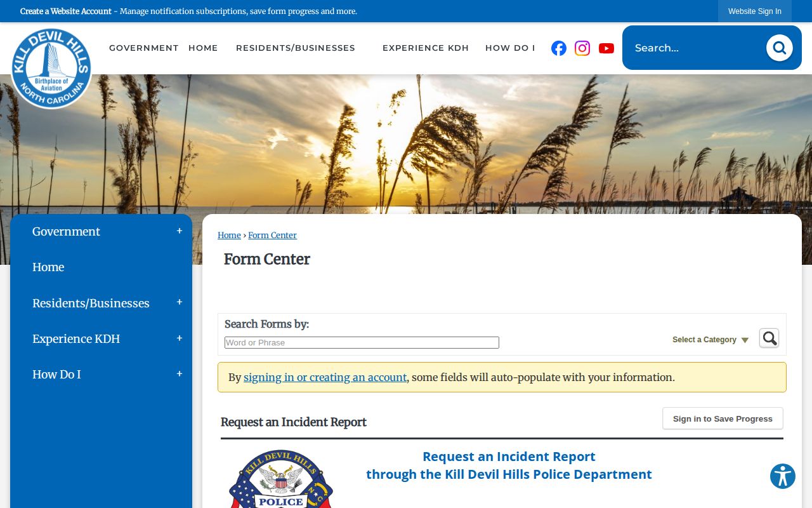This screenshot has height=508, width=812.
Task: Expand the How Do I sidebar section
Action: tap(180, 374)
